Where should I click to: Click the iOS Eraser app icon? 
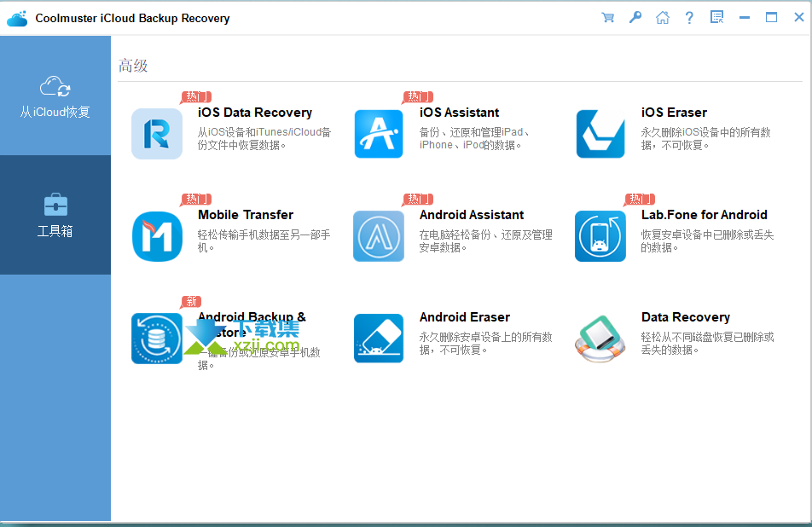600,134
